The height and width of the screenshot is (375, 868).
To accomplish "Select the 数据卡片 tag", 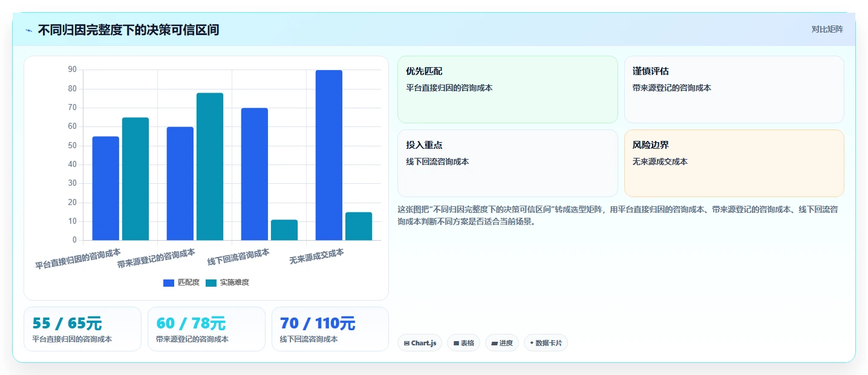I will pyautogui.click(x=546, y=343).
